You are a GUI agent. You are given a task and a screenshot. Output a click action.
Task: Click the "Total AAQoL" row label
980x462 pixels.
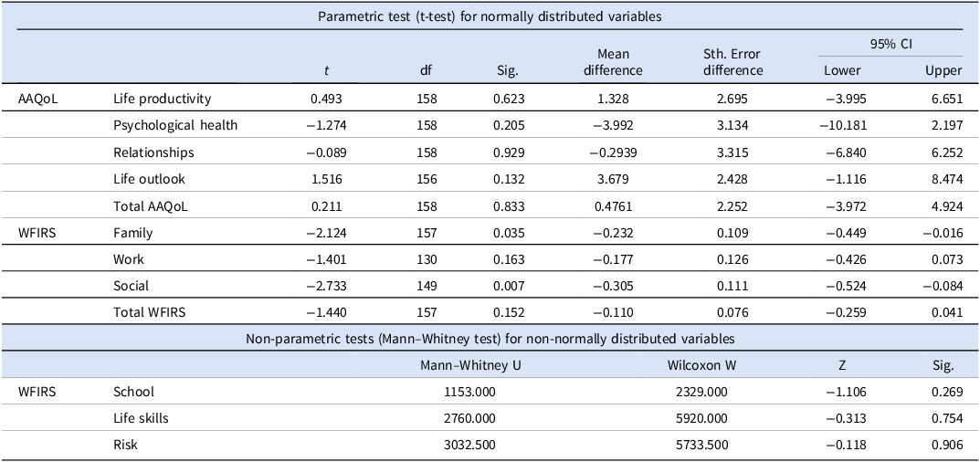click(149, 206)
